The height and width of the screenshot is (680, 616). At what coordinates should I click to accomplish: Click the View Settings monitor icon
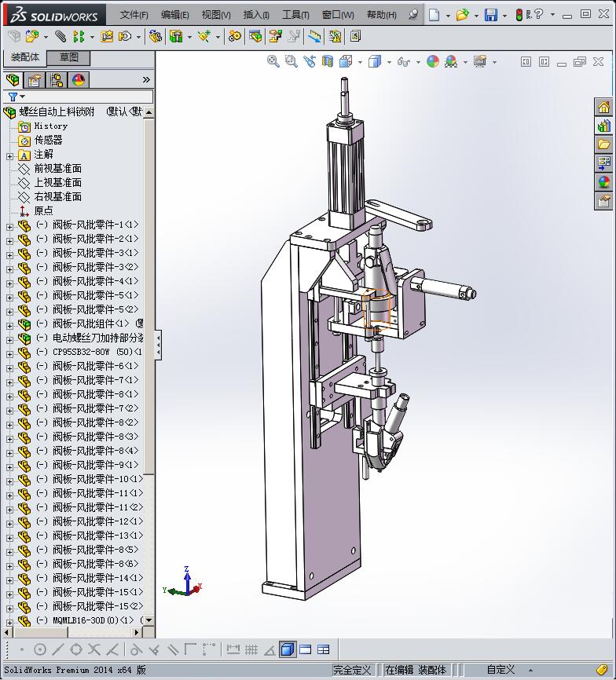point(480,61)
